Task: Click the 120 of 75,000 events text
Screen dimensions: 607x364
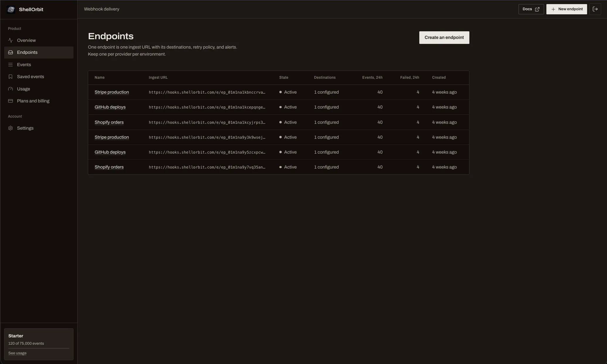Action: click(26, 344)
